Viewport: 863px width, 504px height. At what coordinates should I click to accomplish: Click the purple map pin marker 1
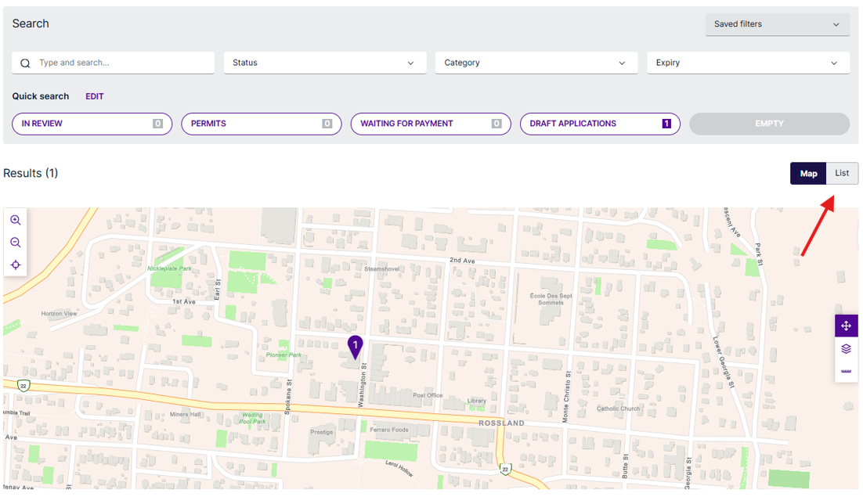(x=355, y=346)
